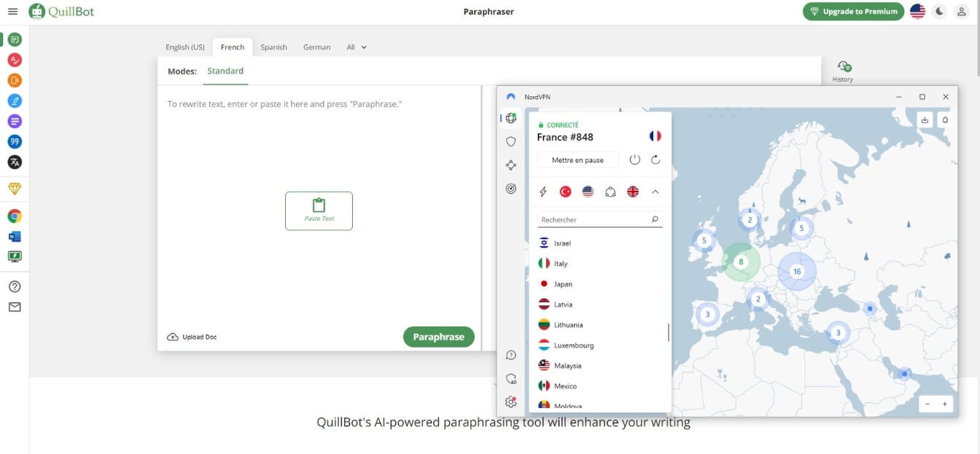Screen dimensions: 980x454
Task: Click the NordVPN search magnifier icon
Action: [655, 219]
